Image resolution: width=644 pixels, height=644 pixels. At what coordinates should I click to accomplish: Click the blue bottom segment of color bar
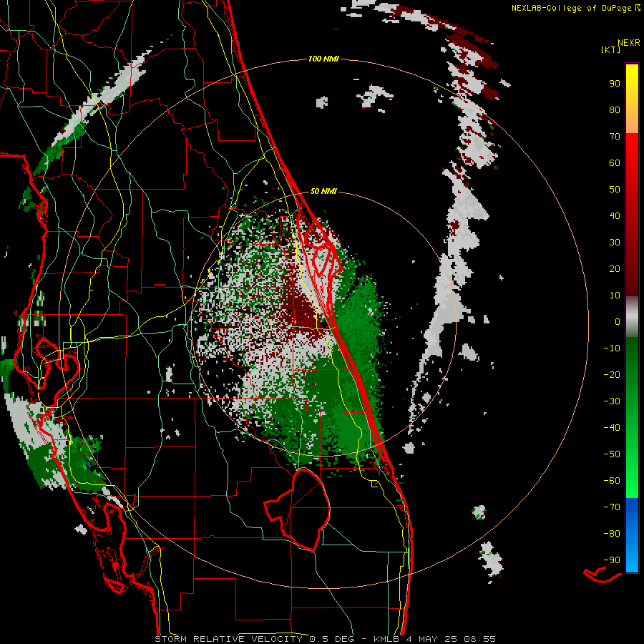pos(632,535)
